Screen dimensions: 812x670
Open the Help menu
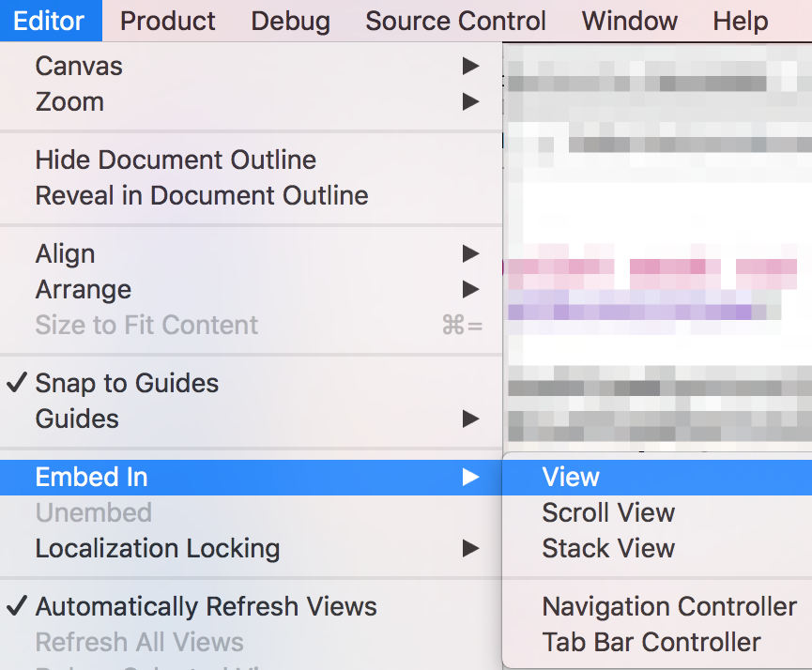pos(741,21)
